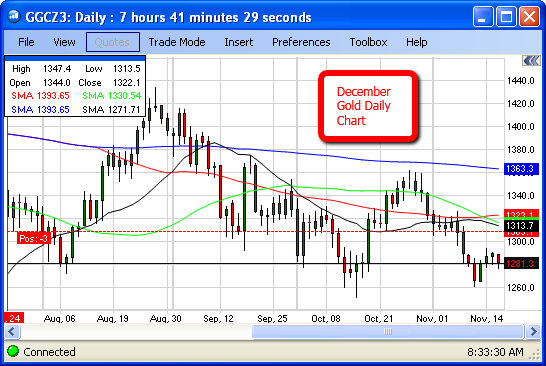Click the horizontal scrollbar thumb
The image size is (546, 366).
tap(388, 331)
